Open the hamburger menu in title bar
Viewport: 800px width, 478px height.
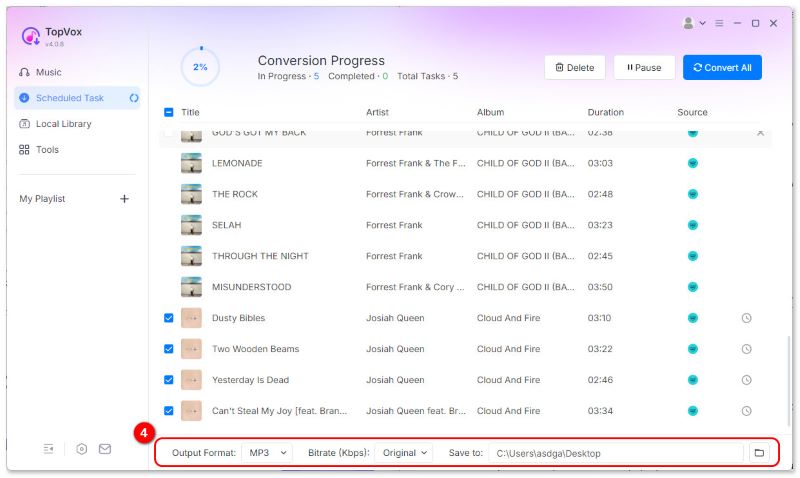click(719, 23)
